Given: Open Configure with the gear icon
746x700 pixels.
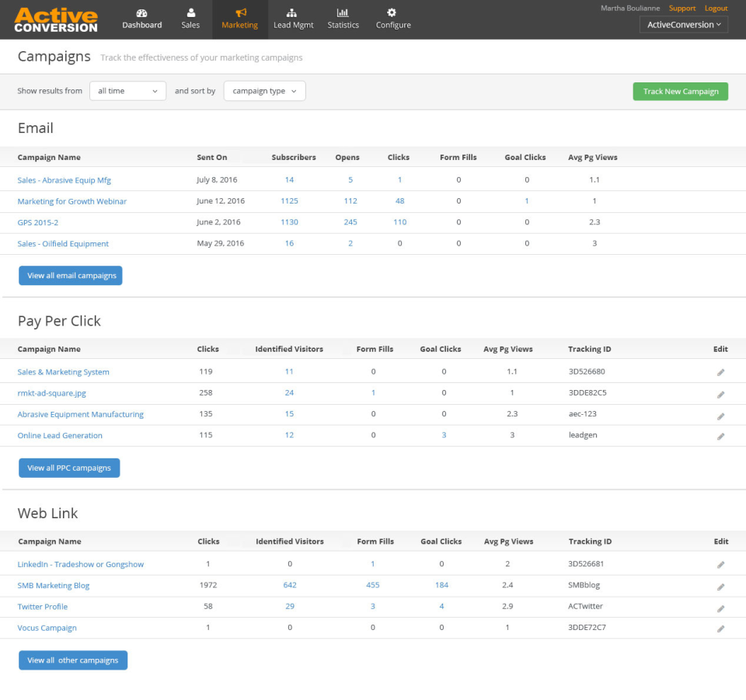Looking at the screenshot, I should [392, 13].
